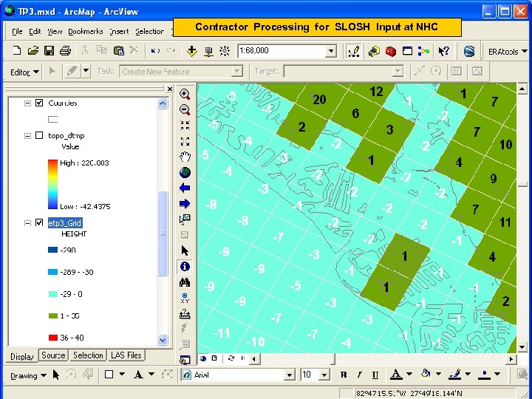Open the Bookmarks menu
The image size is (532, 399).
[86, 32]
